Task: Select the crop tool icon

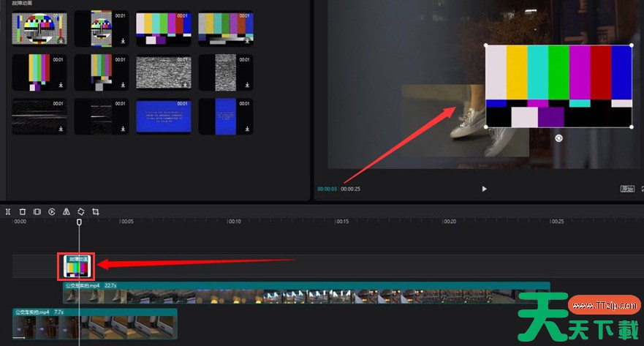Action: pos(96,211)
